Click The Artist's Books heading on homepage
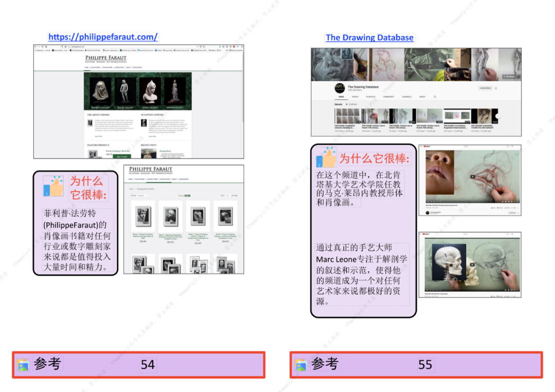Image resolution: width=555 pixels, height=392 pixels. pyautogui.click(x=98, y=115)
